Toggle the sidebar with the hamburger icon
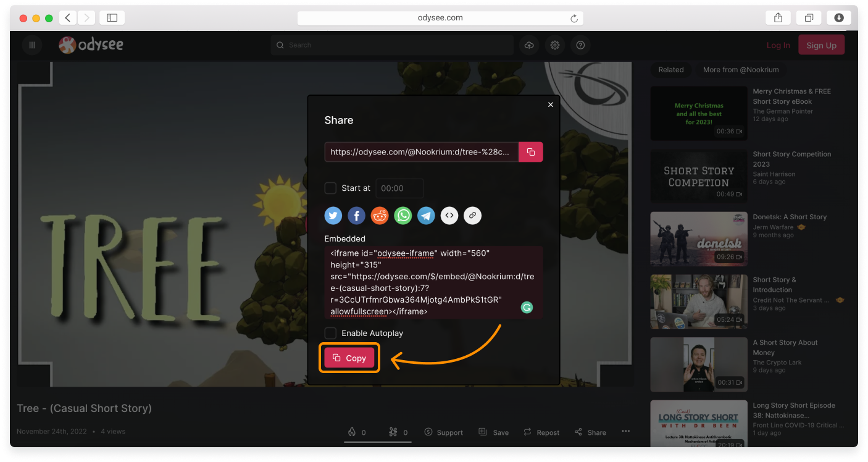Viewport: 868px width, 462px height. coord(31,44)
